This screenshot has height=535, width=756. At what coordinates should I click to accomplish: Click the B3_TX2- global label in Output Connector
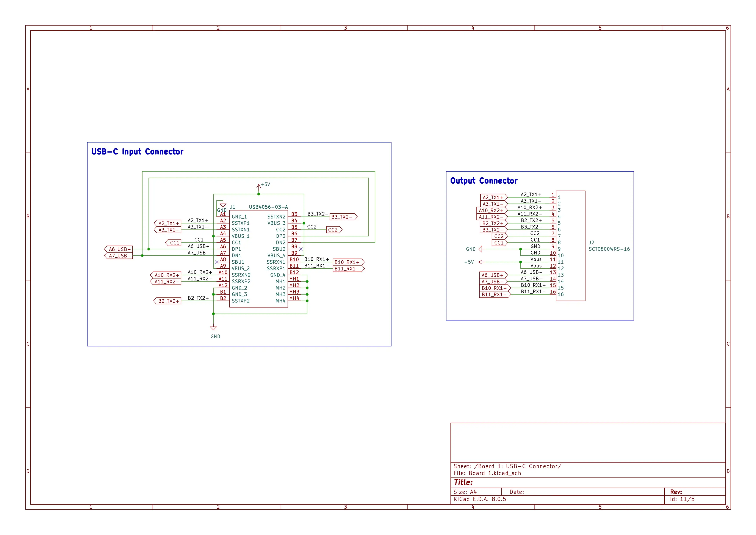[x=494, y=230]
